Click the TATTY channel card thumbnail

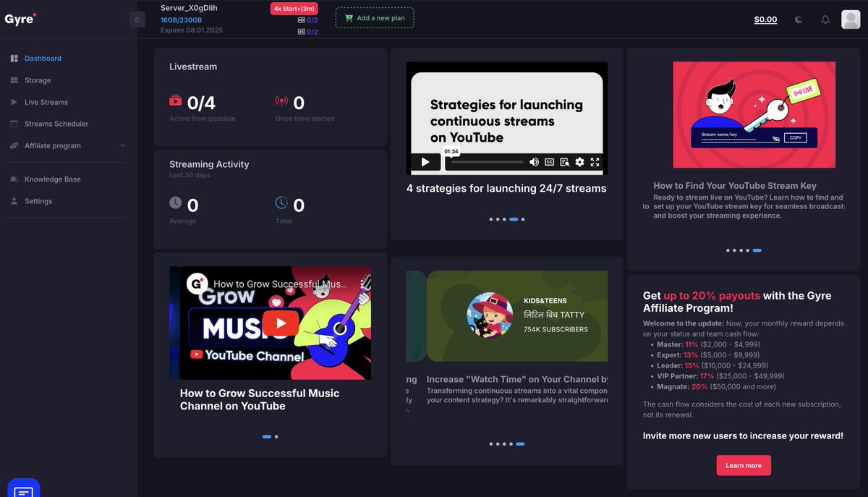tap(517, 316)
